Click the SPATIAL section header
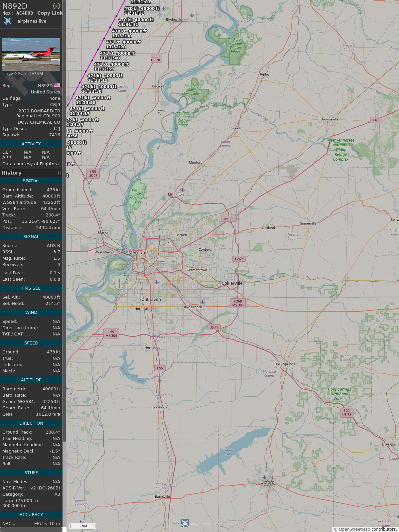The width and height of the screenshot is (399, 532). (x=31, y=181)
